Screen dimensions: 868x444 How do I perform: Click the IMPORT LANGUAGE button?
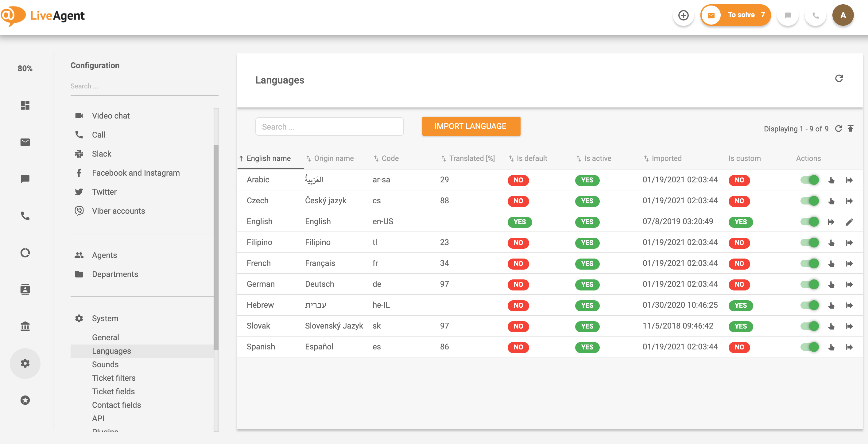tap(471, 127)
